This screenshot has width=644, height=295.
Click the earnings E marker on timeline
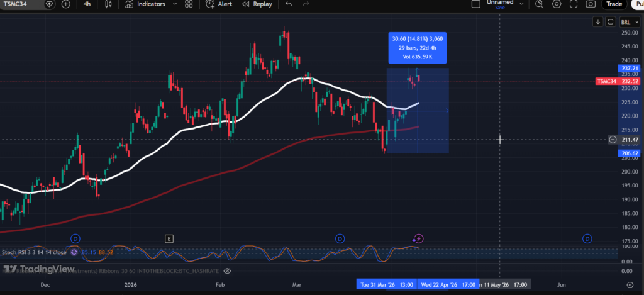pos(169,238)
